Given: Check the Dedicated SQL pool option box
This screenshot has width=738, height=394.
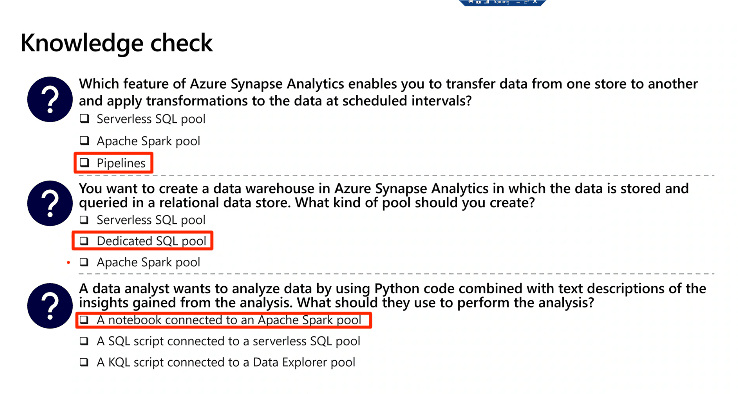Looking at the screenshot, I should tap(84, 241).
